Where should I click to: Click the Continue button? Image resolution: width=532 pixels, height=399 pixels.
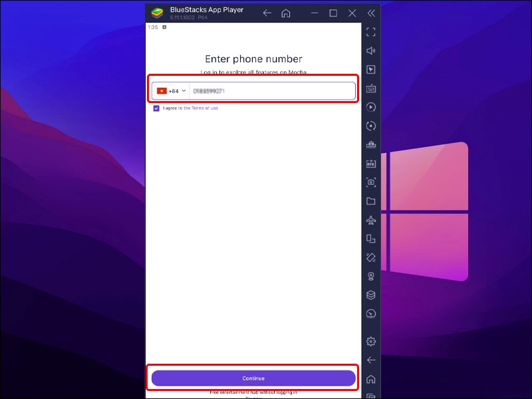point(253,378)
